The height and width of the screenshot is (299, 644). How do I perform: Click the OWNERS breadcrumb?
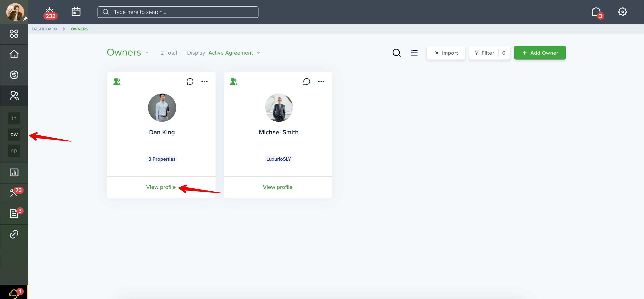[x=79, y=29]
